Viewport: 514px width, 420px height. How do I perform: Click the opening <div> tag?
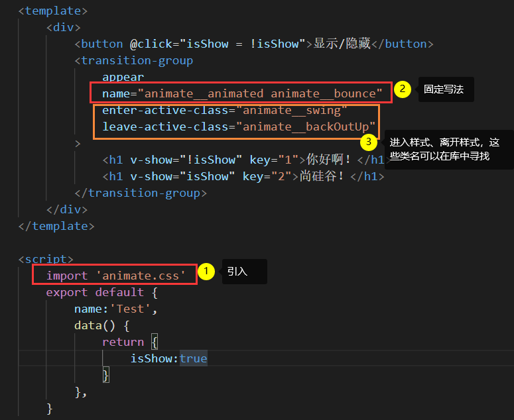pyautogui.click(x=64, y=27)
